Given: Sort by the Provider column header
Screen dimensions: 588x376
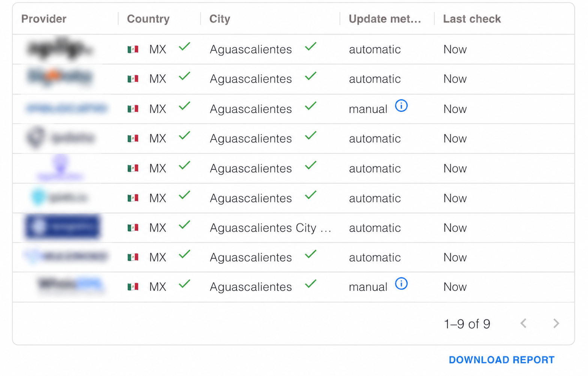Looking at the screenshot, I should pyautogui.click(x=44, y=19).
